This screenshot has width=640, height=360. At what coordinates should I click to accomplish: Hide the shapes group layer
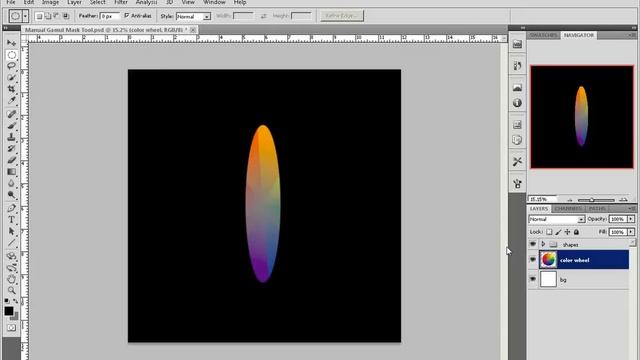(x=533, y=244)
